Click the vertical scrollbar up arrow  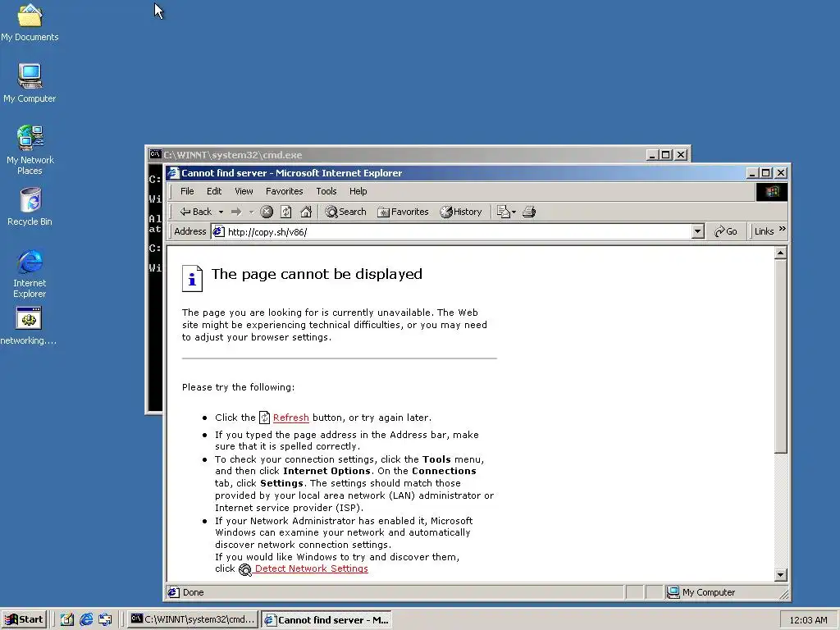[781, 253]
